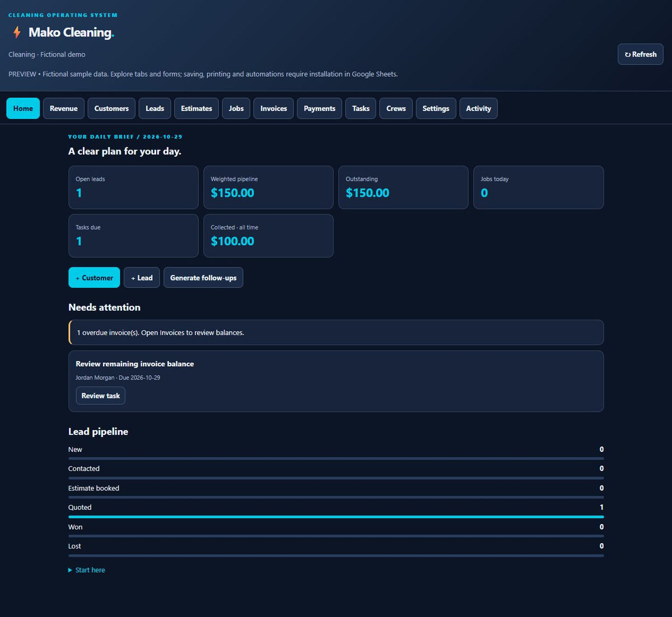Click the overdue invoice alert banner

(x=336, y=333)
